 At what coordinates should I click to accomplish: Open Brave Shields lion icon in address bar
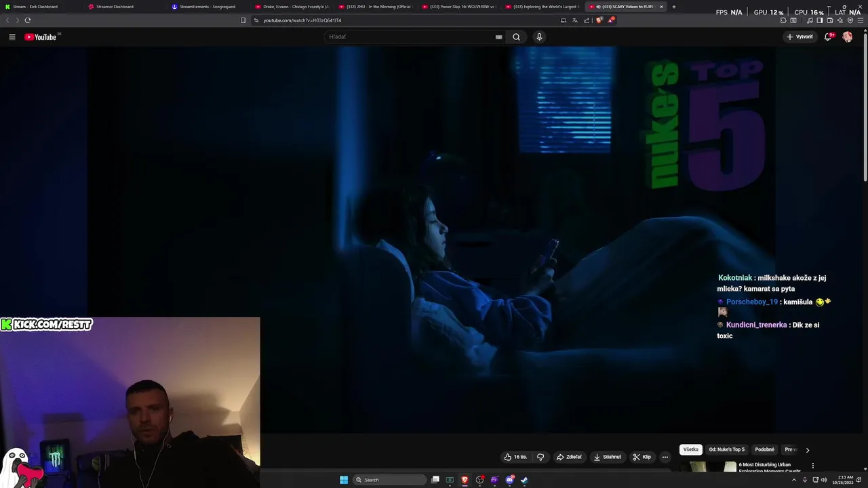point(599,20)
